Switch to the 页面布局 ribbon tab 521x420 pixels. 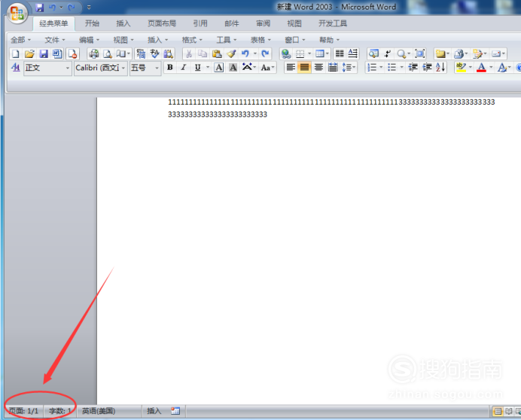(x=161, y=23)
